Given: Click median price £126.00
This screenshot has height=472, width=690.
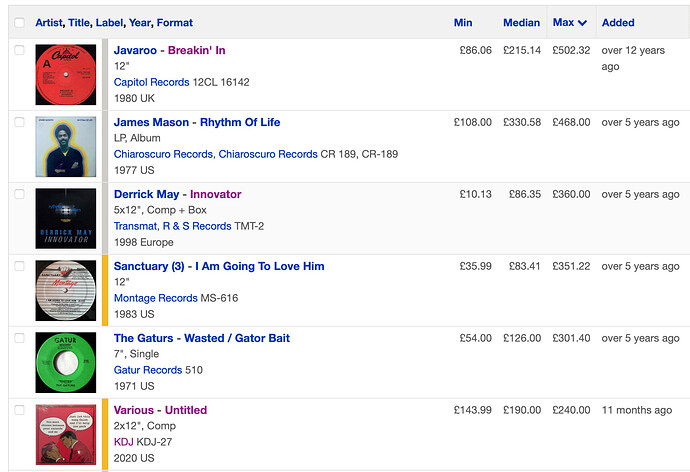Looking at the screenshot, I should point(522,338).
